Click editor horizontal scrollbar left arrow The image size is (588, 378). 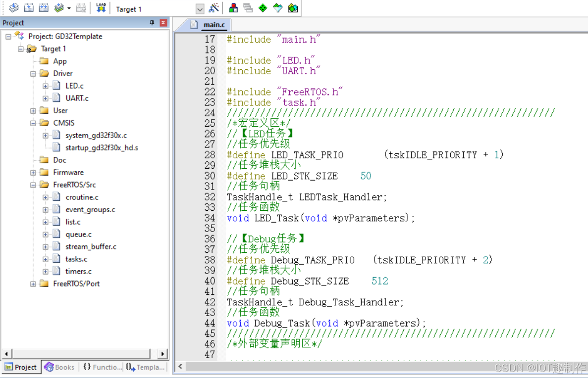[x=180, y=367]
